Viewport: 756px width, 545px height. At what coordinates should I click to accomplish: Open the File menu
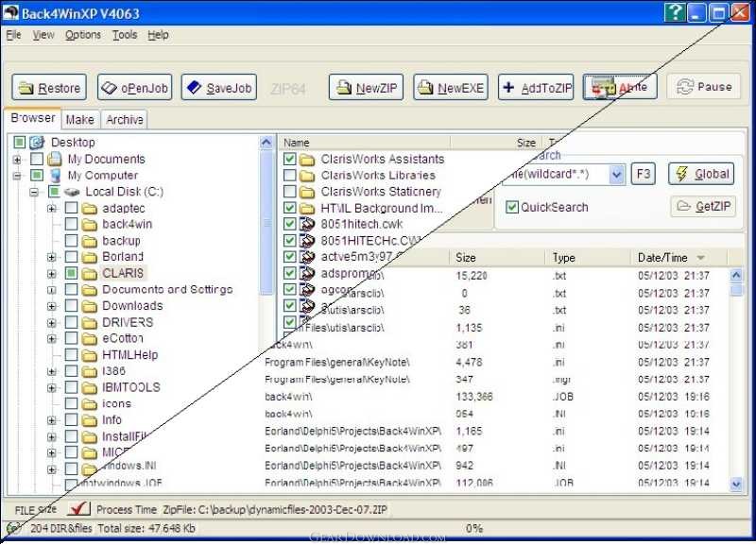pyautogui.click(x=13, y=35)
